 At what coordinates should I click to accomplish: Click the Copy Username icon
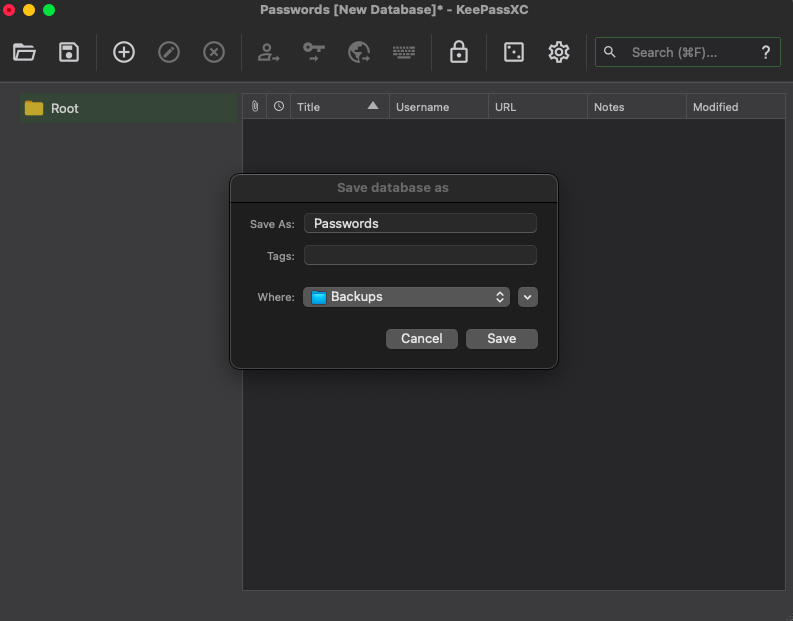[x=268, y=52]
